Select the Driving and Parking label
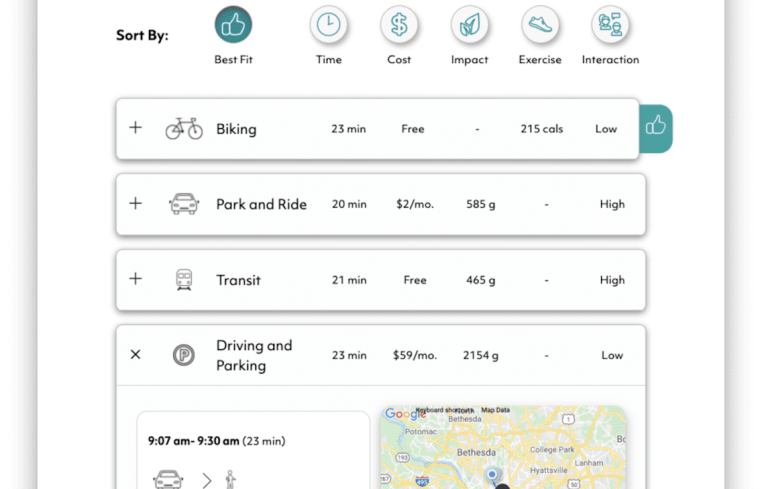This screenshot has height=489, width=762. point(254,355)
